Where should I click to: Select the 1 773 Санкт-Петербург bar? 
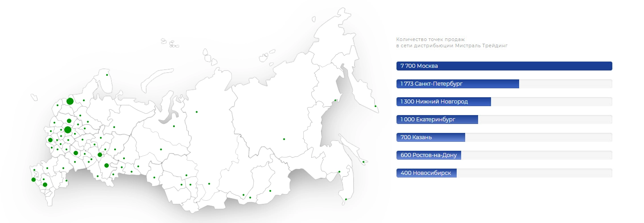(457, 84)
